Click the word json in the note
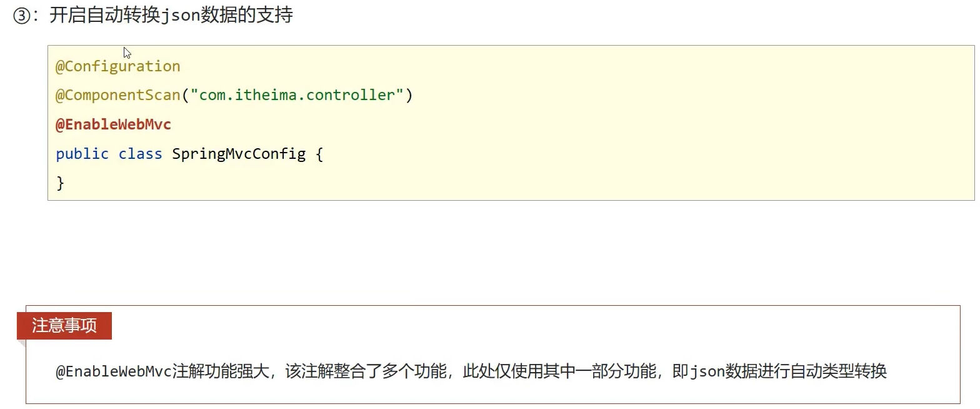Screen dimensions: 980x409 pos(706,371)
